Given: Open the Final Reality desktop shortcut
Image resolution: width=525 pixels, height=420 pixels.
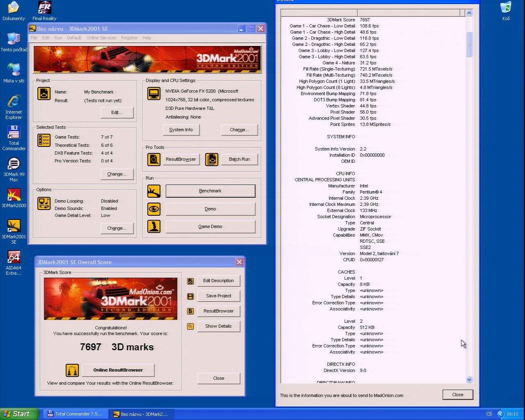Looking at the screenshot, I should pos(44,11).
